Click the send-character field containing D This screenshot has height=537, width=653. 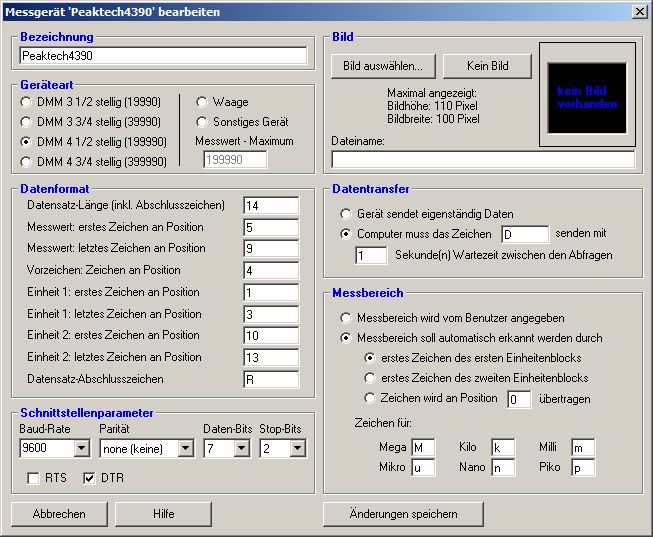(525, 235)
